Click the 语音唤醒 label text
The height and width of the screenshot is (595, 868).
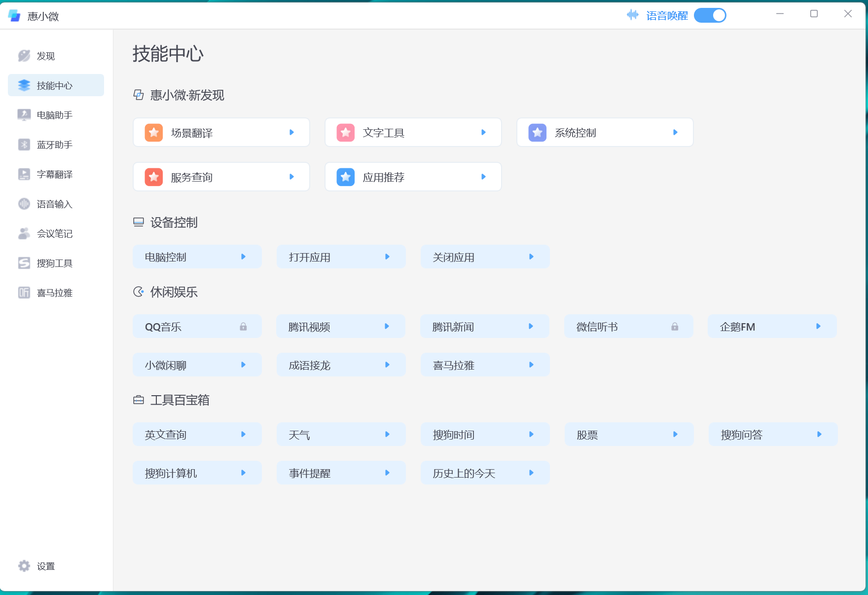(667, 16)
